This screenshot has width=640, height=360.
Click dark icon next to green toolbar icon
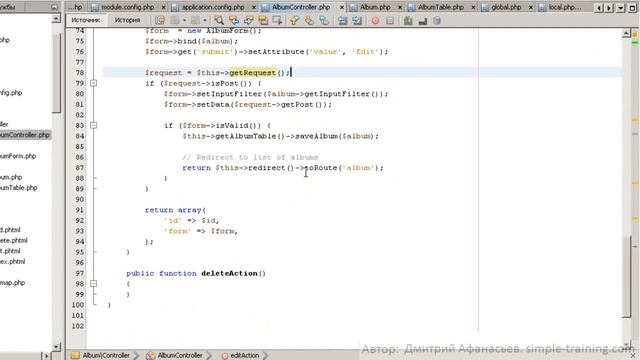(x=422, y=20)
